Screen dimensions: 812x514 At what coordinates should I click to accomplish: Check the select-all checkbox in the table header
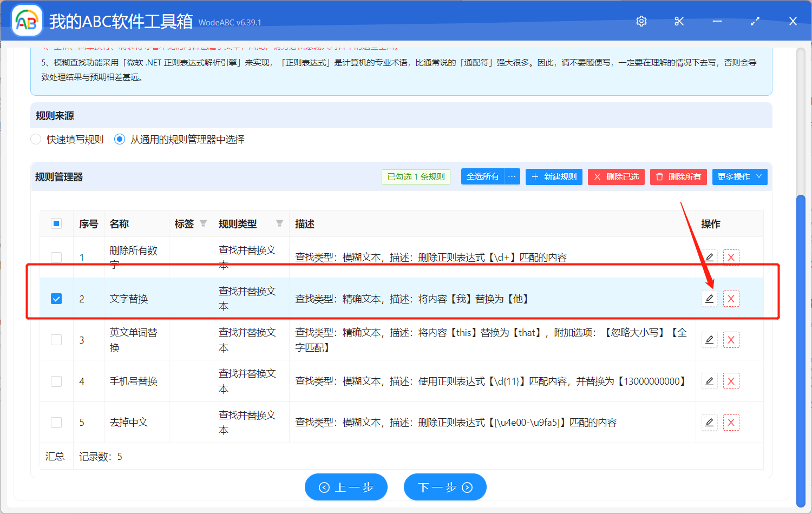[x=56, y=223]
